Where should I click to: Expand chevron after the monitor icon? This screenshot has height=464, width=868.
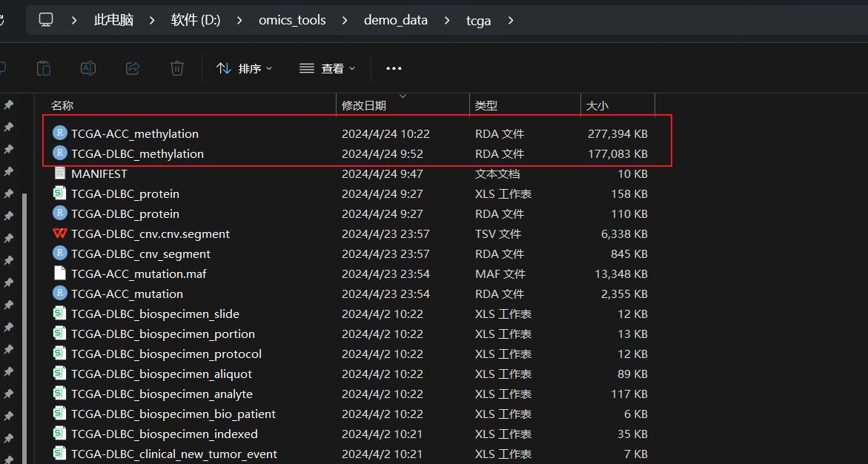74,20
